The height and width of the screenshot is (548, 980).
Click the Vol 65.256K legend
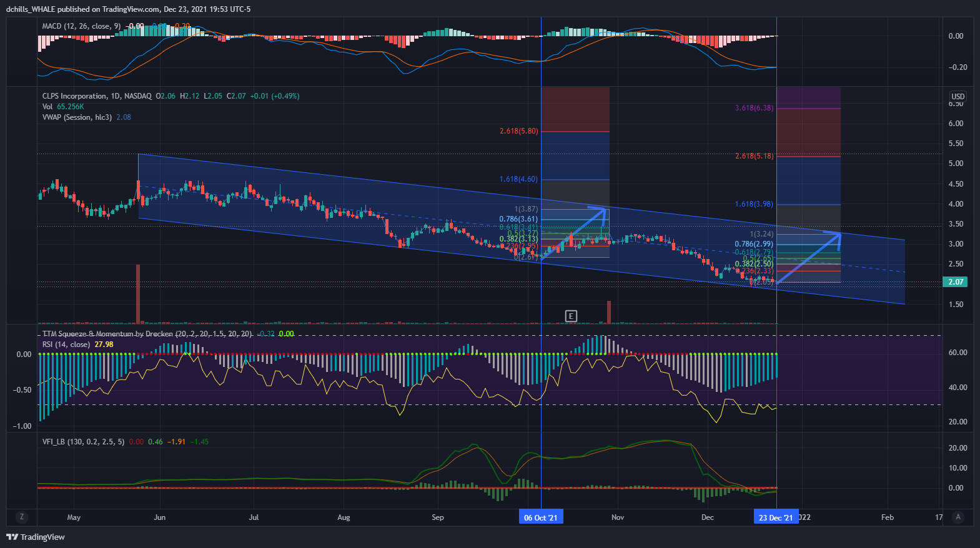(63, 107)
